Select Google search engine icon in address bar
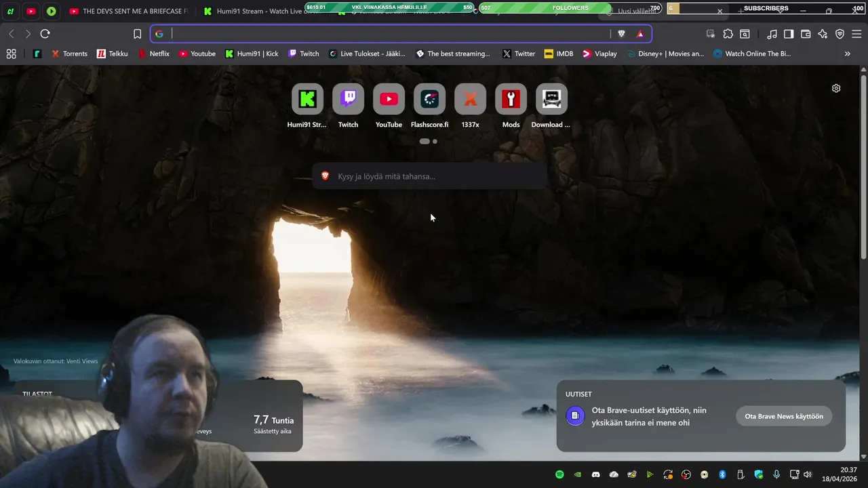Screen dimensions: 868x488 159,34
